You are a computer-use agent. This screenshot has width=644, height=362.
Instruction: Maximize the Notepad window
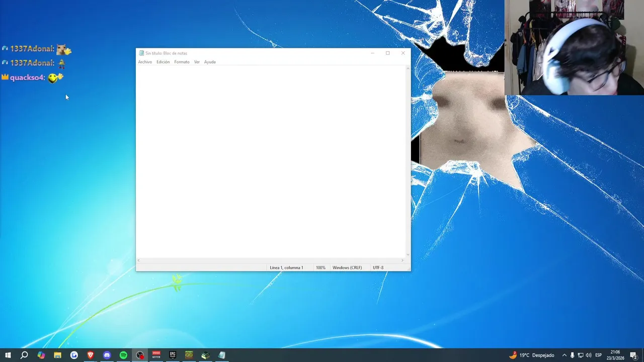click(387, 53)
